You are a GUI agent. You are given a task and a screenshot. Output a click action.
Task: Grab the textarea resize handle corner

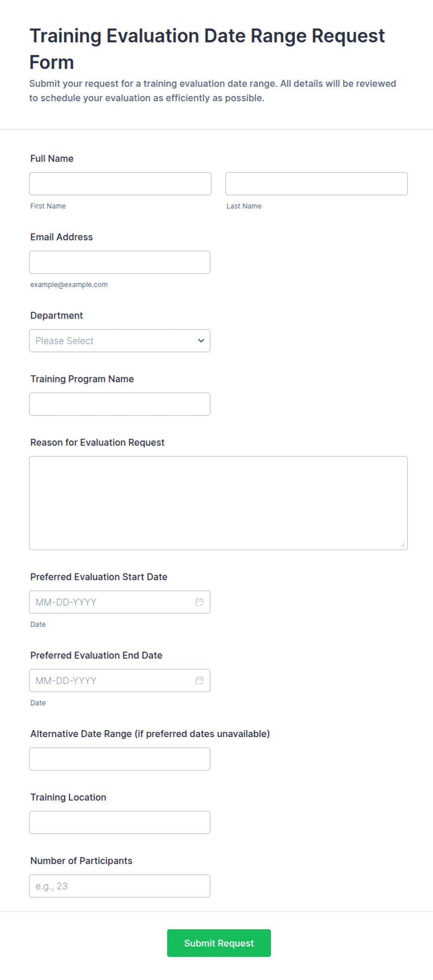tap(403, 545)
